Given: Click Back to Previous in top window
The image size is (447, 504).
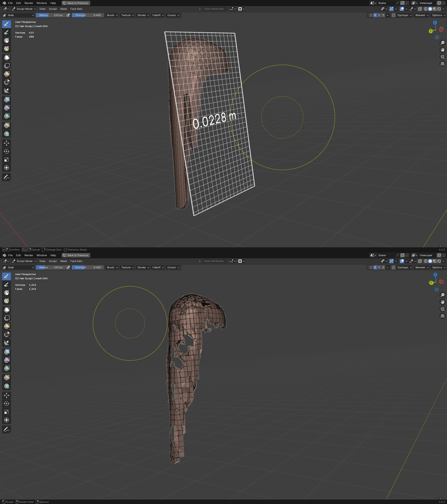Looking at the screenshot, I should pyautogui.click(x=76, y=3).
